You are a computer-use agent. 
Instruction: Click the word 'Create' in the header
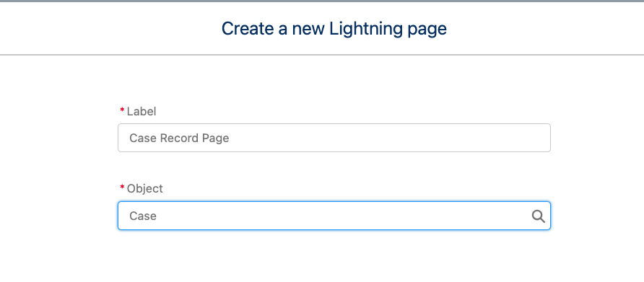coord(246,28)
